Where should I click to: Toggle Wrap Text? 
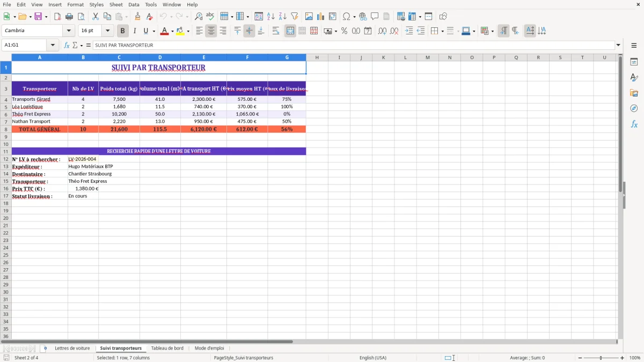point(276,31)
